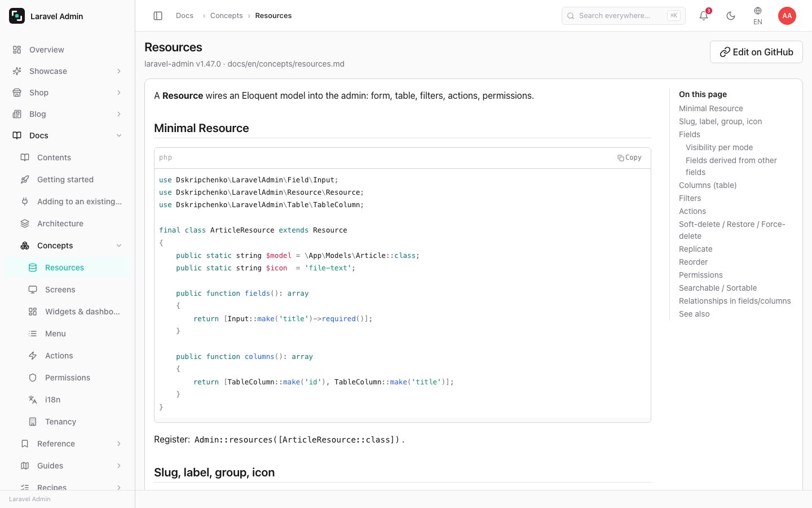
Task: Jump to Columns (table) section
Action: pyautogui.click(x=708, y=185)
